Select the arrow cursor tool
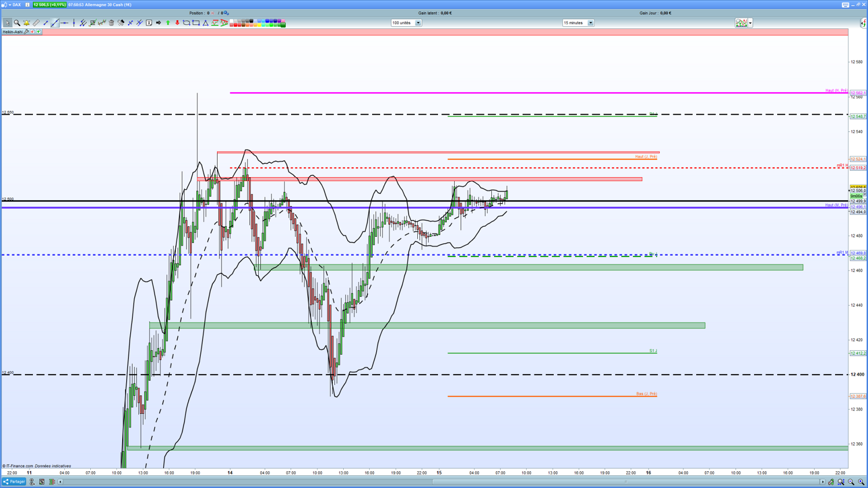Screen dimensions: 868x488 [7, 23]
